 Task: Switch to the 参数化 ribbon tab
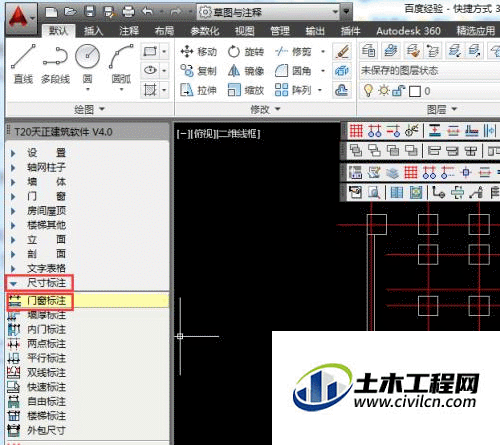pyautogui.click(x=205, y=31)
